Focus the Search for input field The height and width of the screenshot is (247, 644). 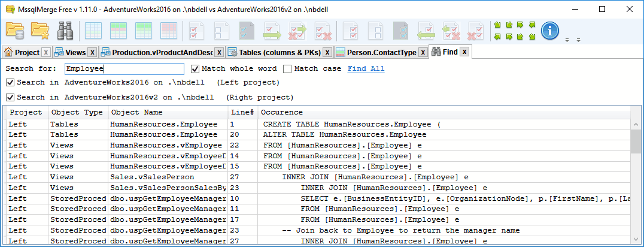(124, 69)
